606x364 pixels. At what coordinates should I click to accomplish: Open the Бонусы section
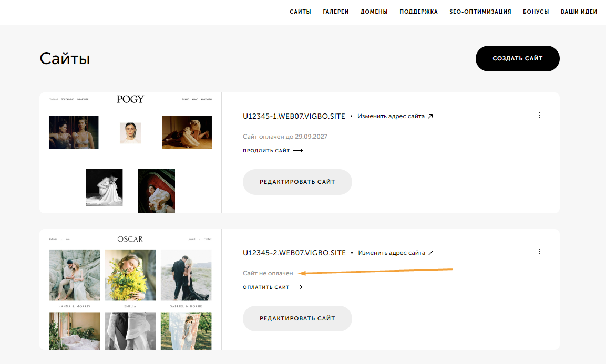click(536, 12)
